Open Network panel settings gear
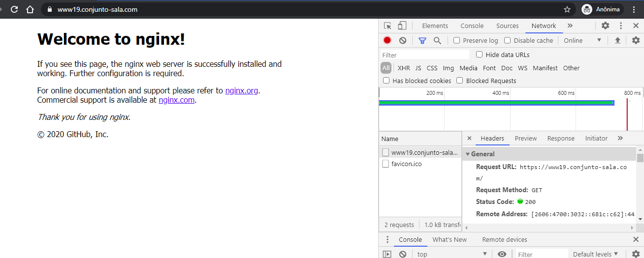644x258 pixels. tap(636, 40)
